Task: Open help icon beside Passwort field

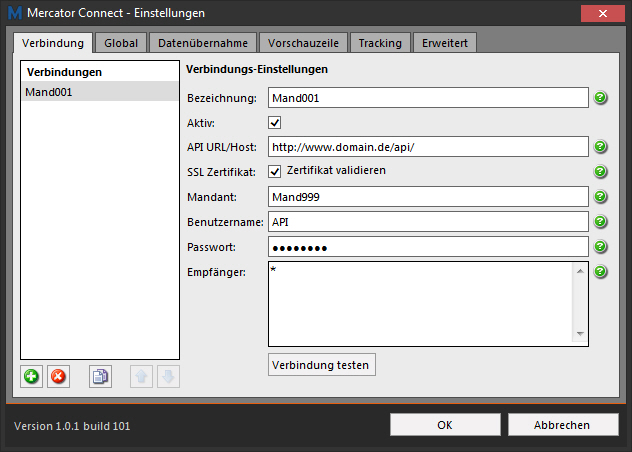Action: tap(600, 246)
